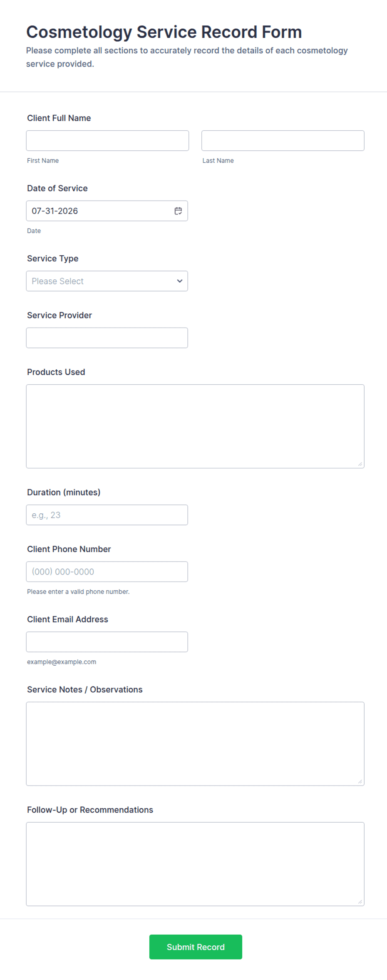
Task: Click the Service Notes / Observations textarea
Action: [x=195, y=744]
